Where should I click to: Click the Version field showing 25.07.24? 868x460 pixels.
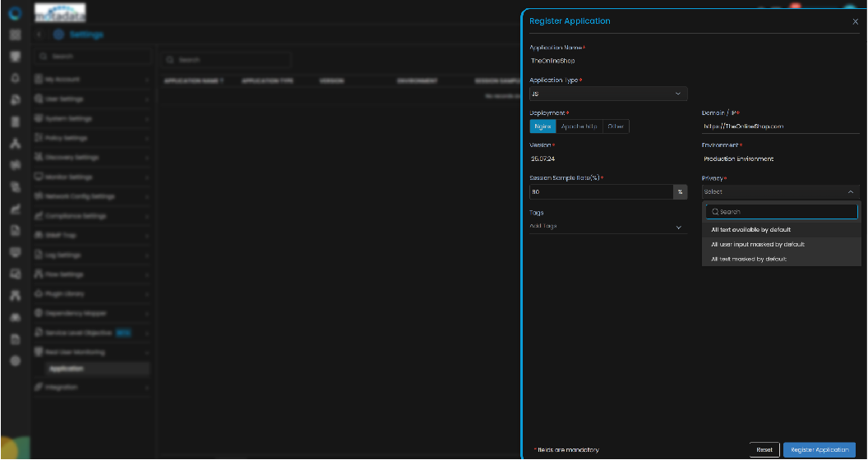[x=608, y=159]
